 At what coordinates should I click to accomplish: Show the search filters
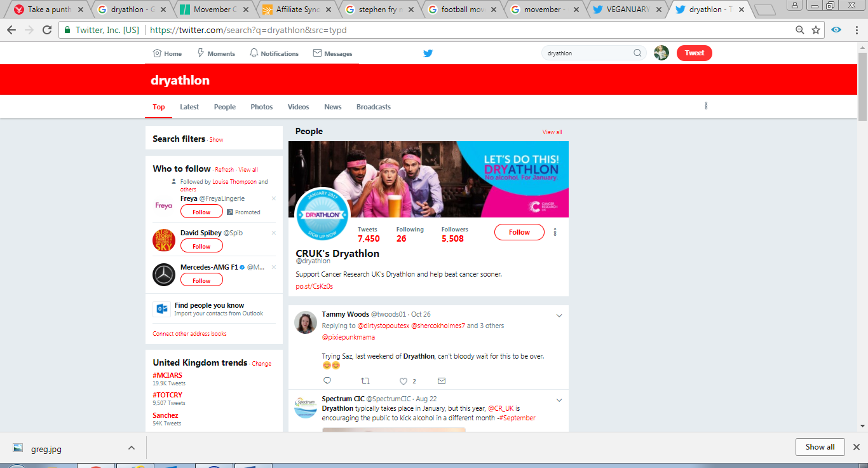(216, 140)
